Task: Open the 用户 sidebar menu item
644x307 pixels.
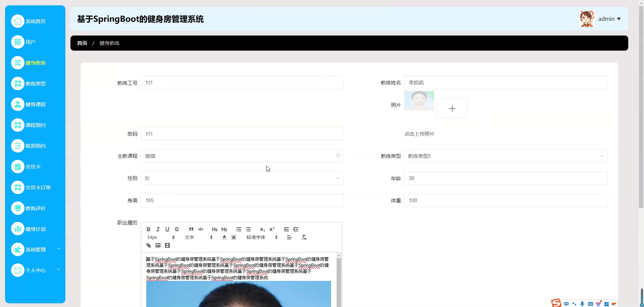Action: (x=35, y=42)
